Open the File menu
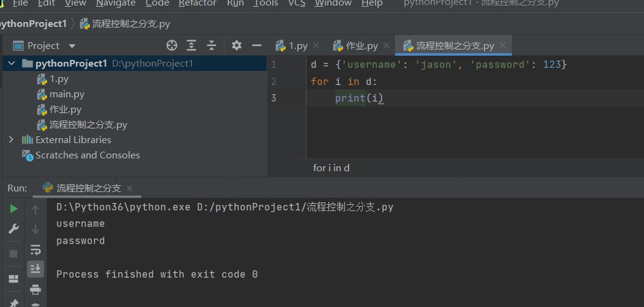The height and width of the screenshot is (307, 644). pyautogui.click(x=20, y=3)
